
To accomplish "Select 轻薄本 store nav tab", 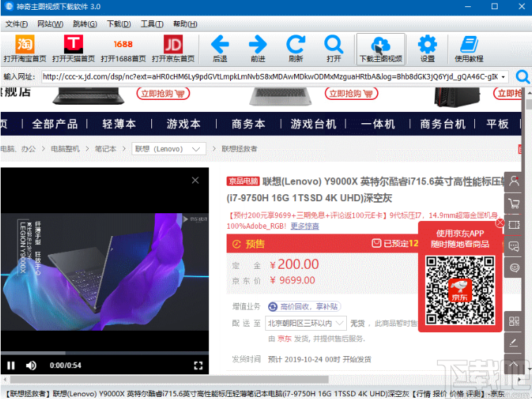I will (x=119, y=124).
